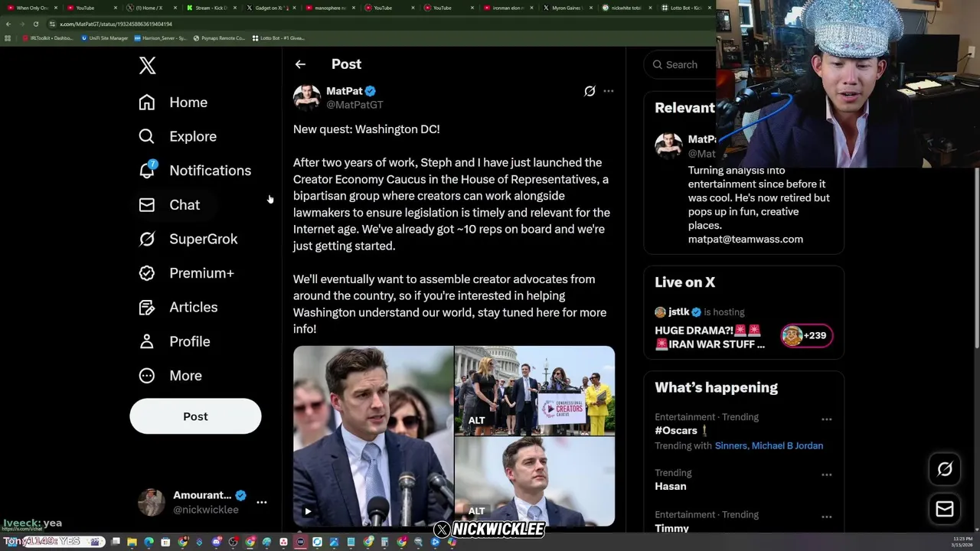Open the post's three-dot menu

pyautogui.click(x=608, y=91)
